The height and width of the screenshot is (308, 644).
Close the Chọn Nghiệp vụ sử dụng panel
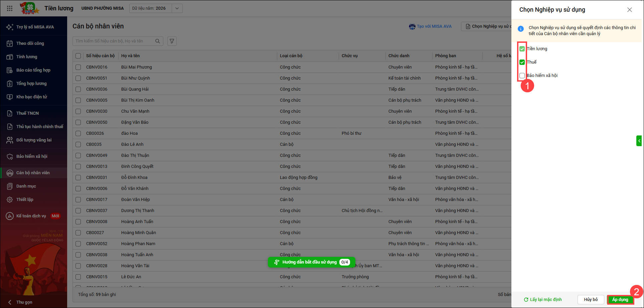630,10
